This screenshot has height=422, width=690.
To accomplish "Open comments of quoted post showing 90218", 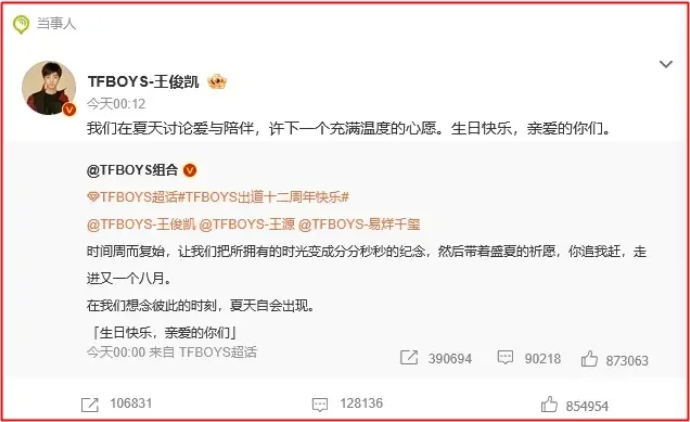I will (x=529, y=358).
